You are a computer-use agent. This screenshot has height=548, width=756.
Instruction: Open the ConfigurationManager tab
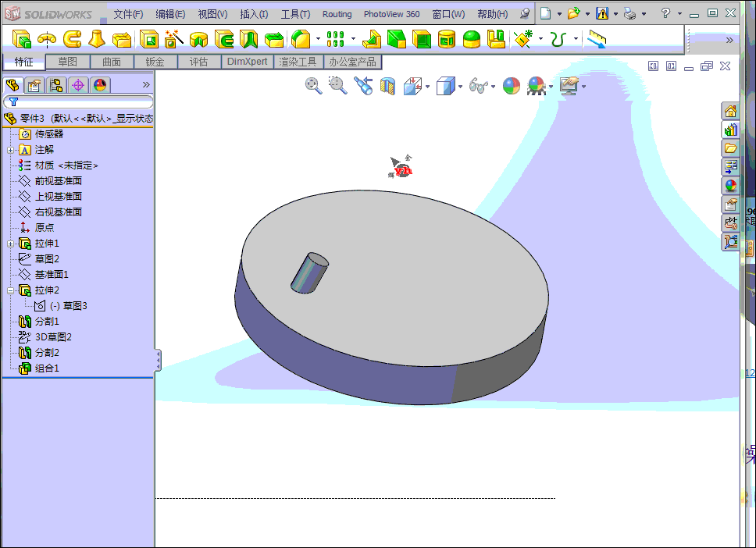[56, 85]
